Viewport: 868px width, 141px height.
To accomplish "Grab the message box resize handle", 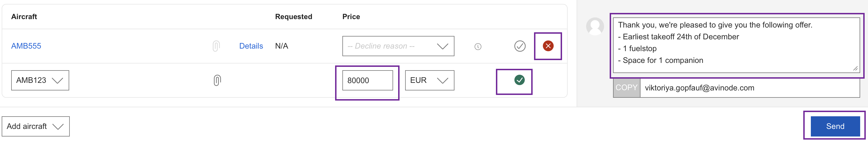I will [855, 69].
